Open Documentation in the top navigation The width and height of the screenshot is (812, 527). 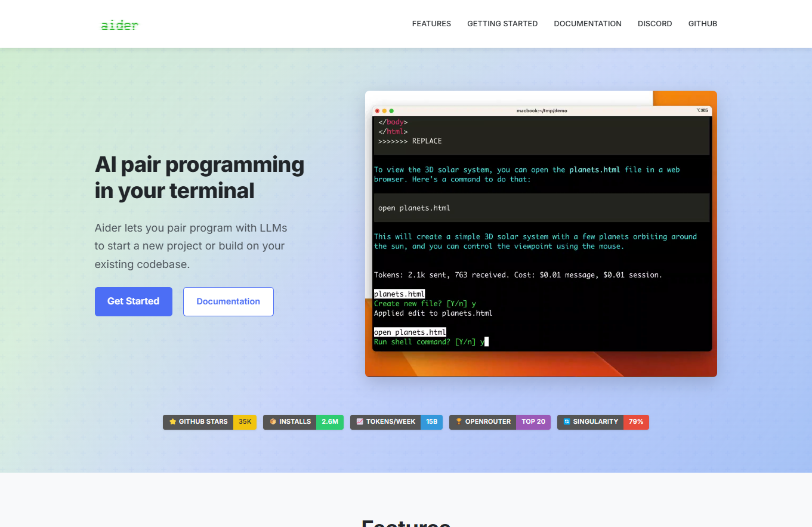(588, 24)
